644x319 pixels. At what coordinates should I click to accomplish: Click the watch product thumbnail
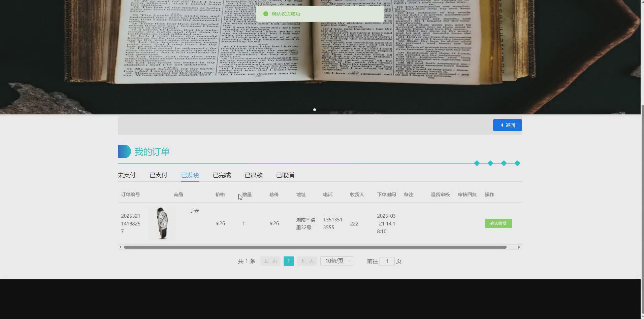coord(162,223)
